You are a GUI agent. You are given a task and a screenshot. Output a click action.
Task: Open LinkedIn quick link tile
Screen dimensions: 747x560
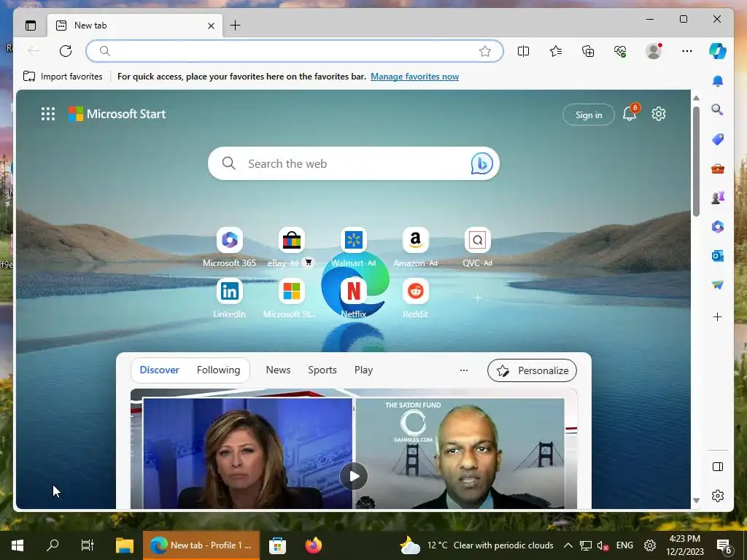[x=229, y=298]
